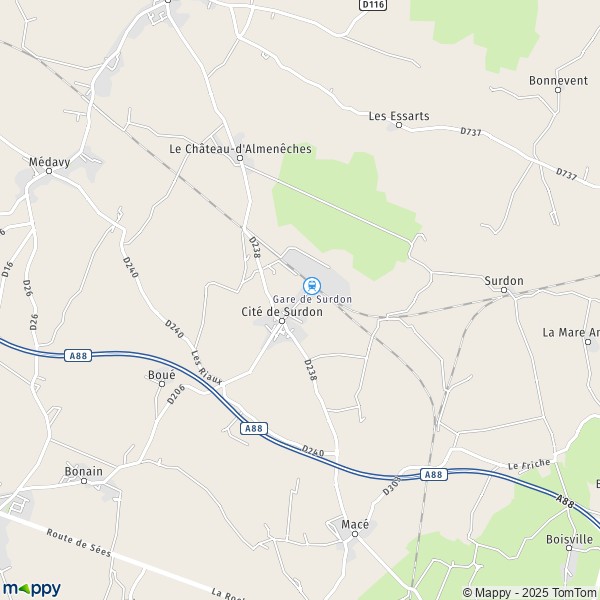This screenshot has width=600, height=600.
Task: Open the Mappy TomTom copyright notice
Action: coord(530,592)
